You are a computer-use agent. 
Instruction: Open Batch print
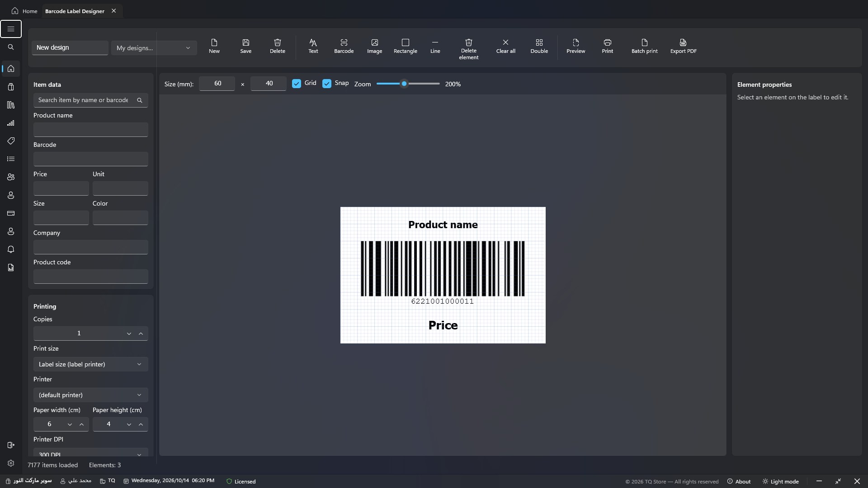point(644,46)
